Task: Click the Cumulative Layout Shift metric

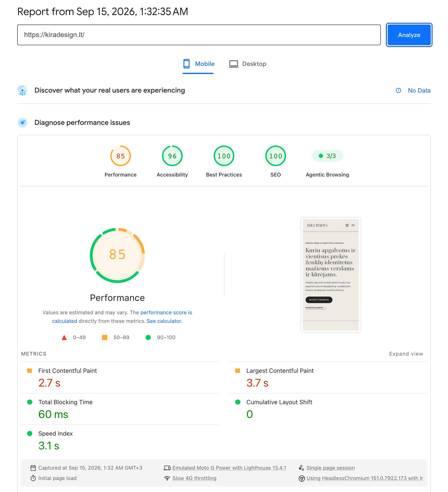Action: click(328, 409)
